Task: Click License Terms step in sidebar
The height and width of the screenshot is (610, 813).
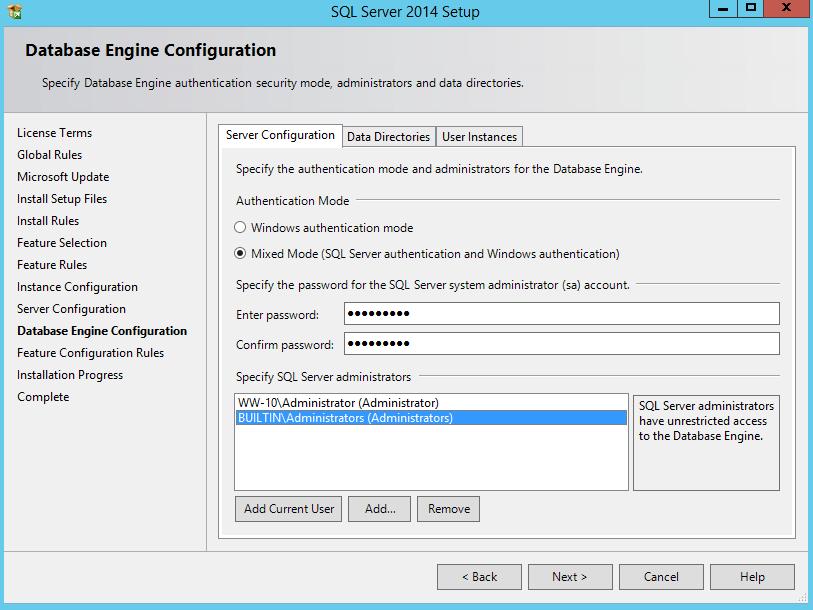Action: tap(54, 133)
